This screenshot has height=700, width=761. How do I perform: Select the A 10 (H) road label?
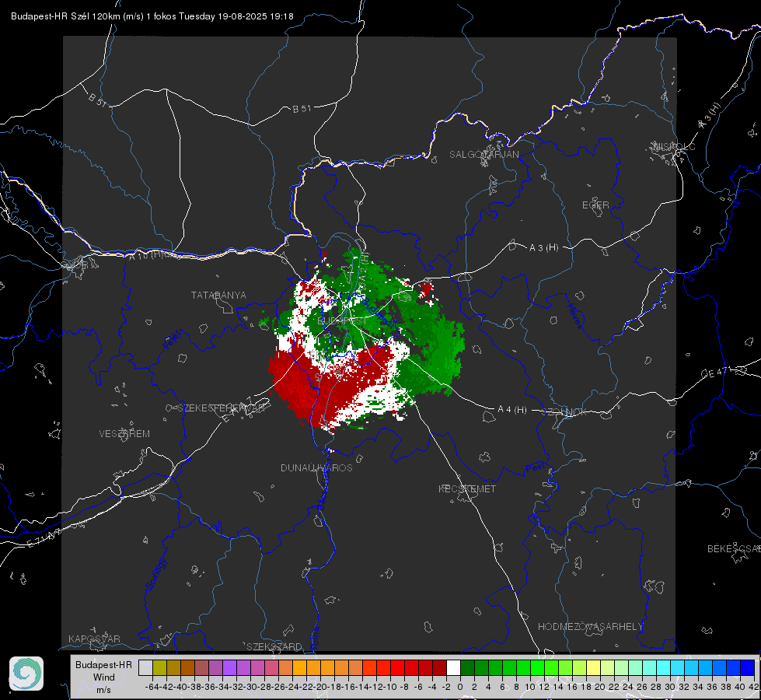[147, 256]
